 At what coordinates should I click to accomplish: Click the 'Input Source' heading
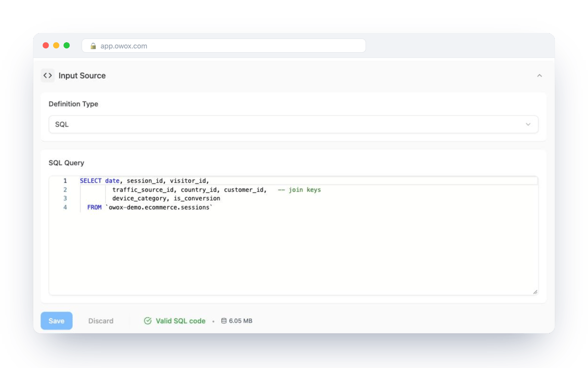(x=82, y=76)
